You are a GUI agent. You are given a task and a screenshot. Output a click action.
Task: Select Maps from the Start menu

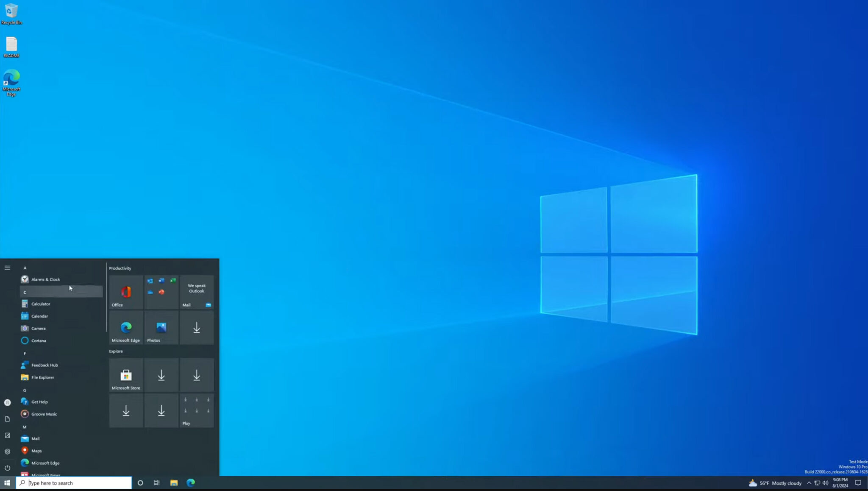[37, 451]
